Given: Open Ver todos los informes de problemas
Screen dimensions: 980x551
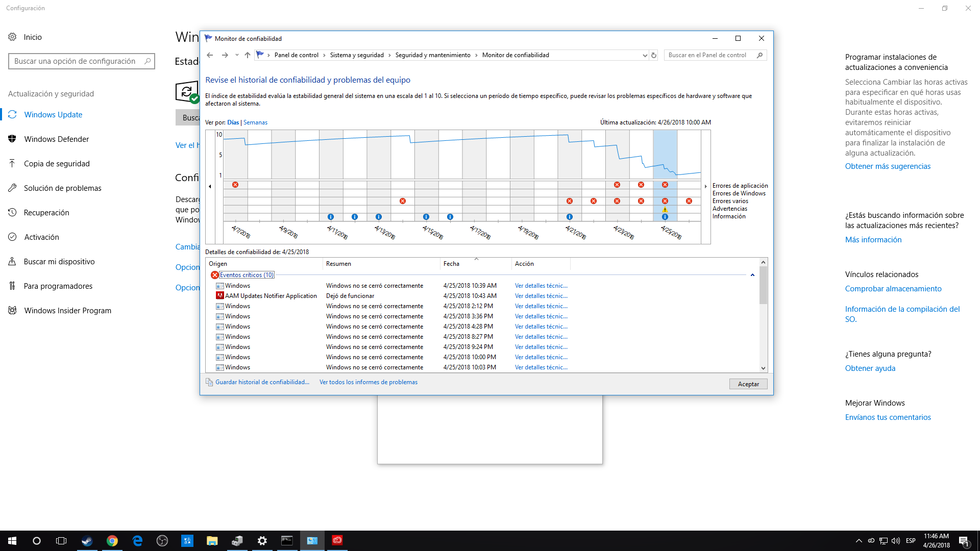Looking at the screenshot, I should 368,382.
